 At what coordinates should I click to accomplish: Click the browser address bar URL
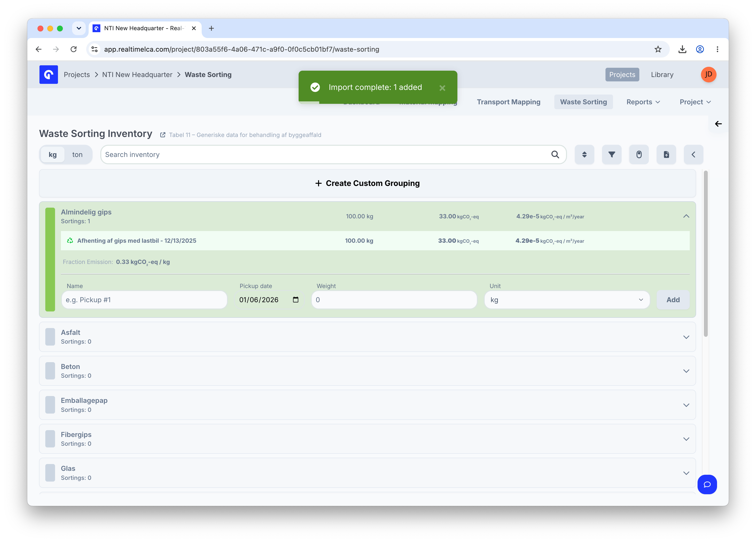[x=241, y=49]
